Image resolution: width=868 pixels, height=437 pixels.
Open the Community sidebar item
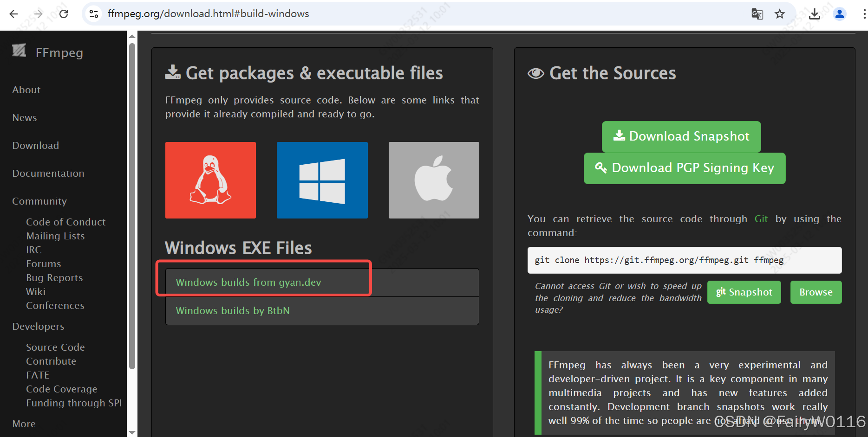pyautogui.click(x=39, y=201)
